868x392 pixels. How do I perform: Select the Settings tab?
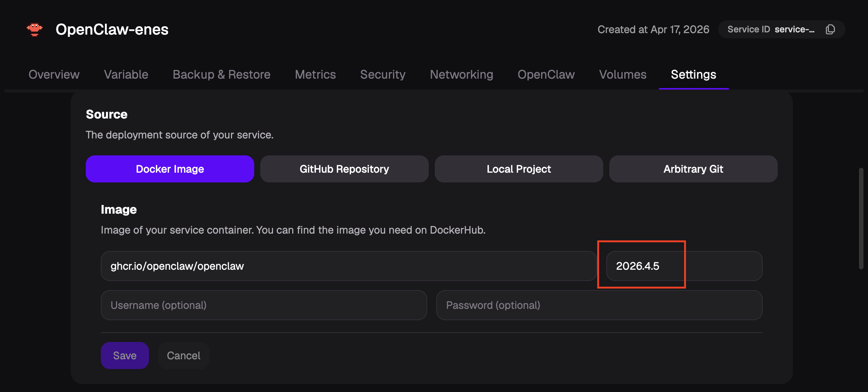[693, 74]
